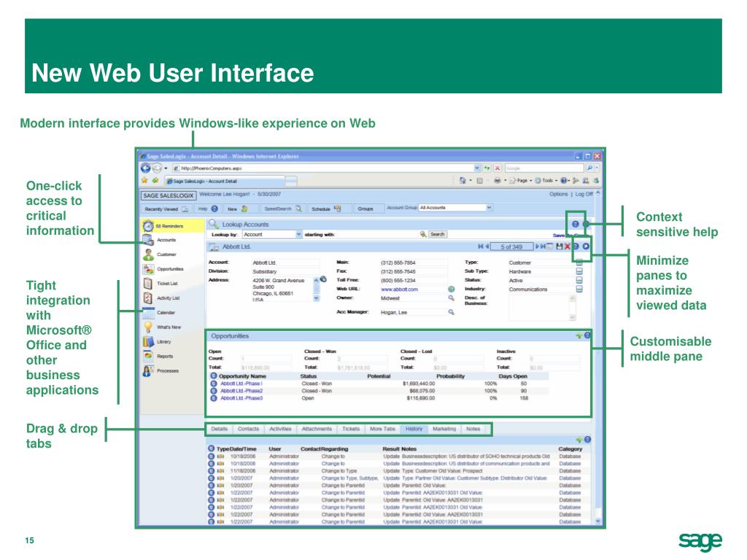Click the help icon in History tab pane
The width and height of the screenshot is (747, 560).
pyautogui.click(x=587, y=440)
